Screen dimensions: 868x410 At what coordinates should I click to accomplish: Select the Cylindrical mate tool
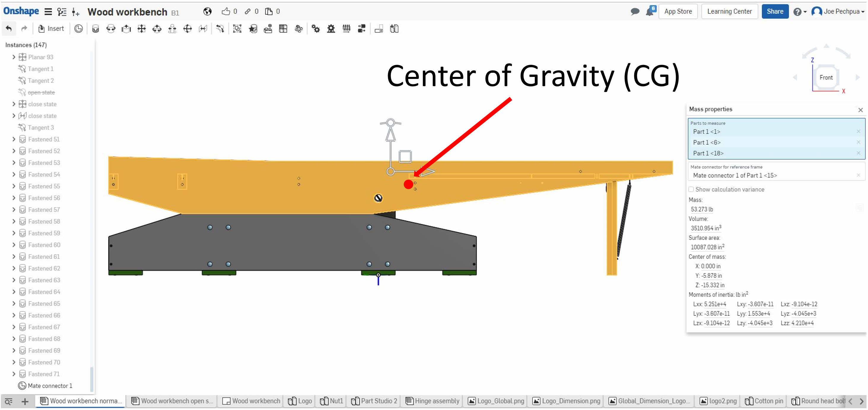[x=157, y=29]
